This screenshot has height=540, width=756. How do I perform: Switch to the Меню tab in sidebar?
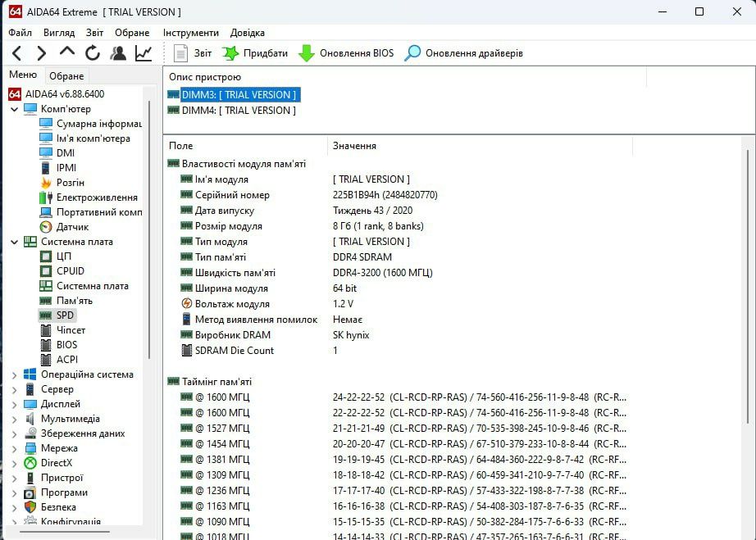(x=23, y=75)
